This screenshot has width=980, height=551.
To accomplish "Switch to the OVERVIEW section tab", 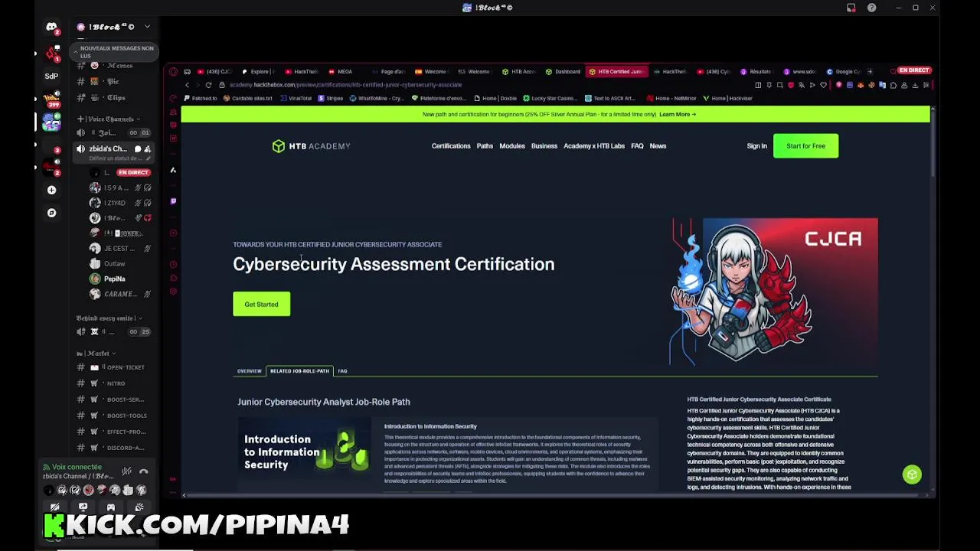I will (x=249, y=371).
